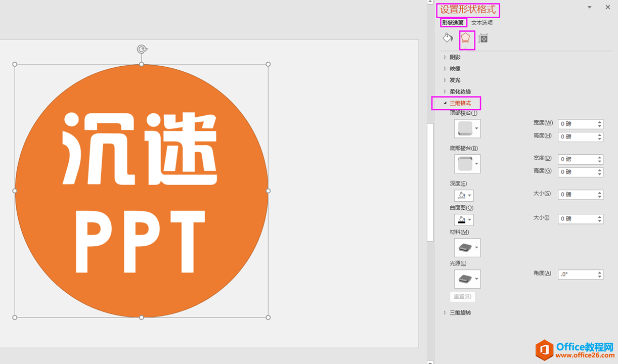Select the pentagon Effects icon tab

point(465,38)
